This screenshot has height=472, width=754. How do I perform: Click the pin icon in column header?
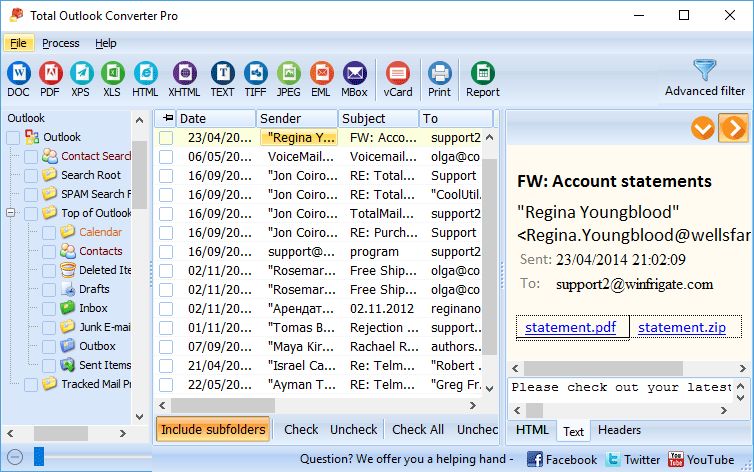coord(168,118)
